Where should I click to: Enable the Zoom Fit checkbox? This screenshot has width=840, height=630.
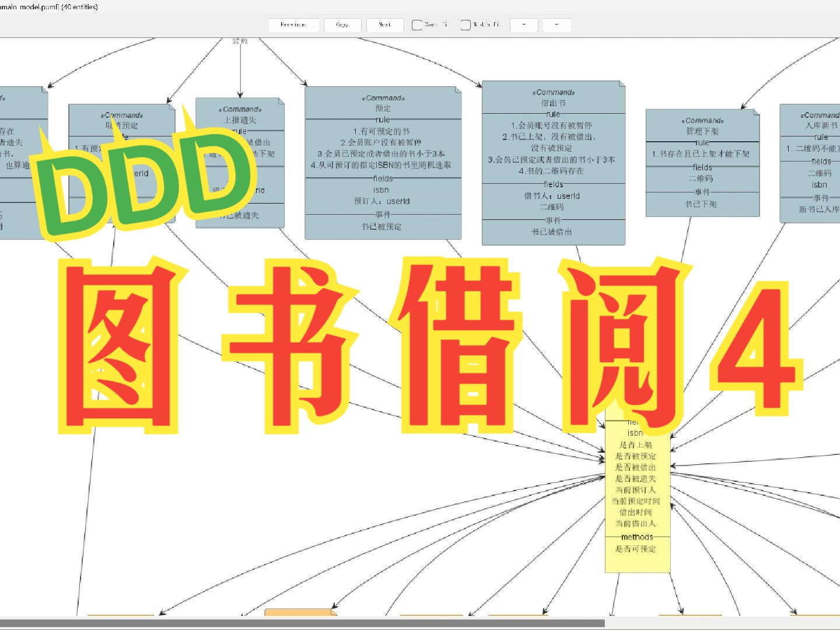point(416,25)
